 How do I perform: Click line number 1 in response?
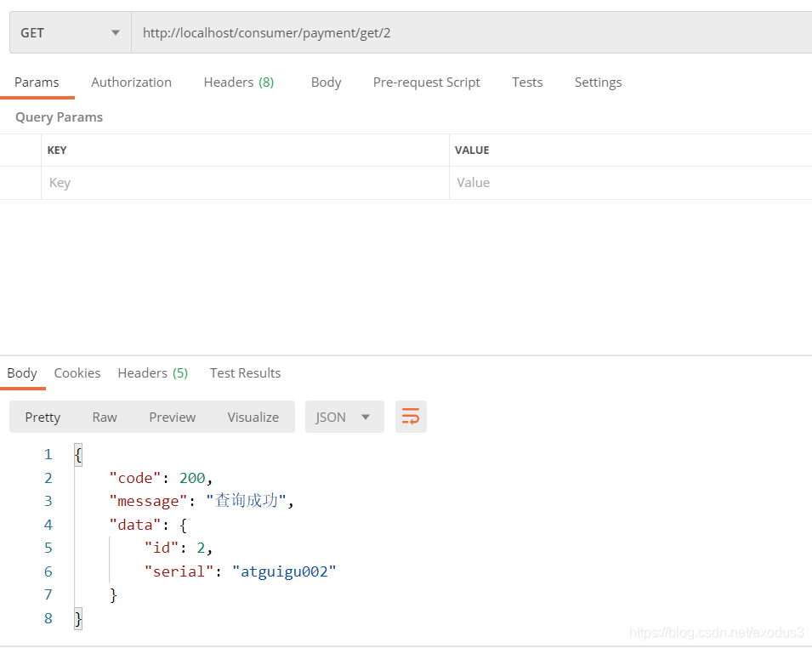pyautogui.click(x=48, y=454)
